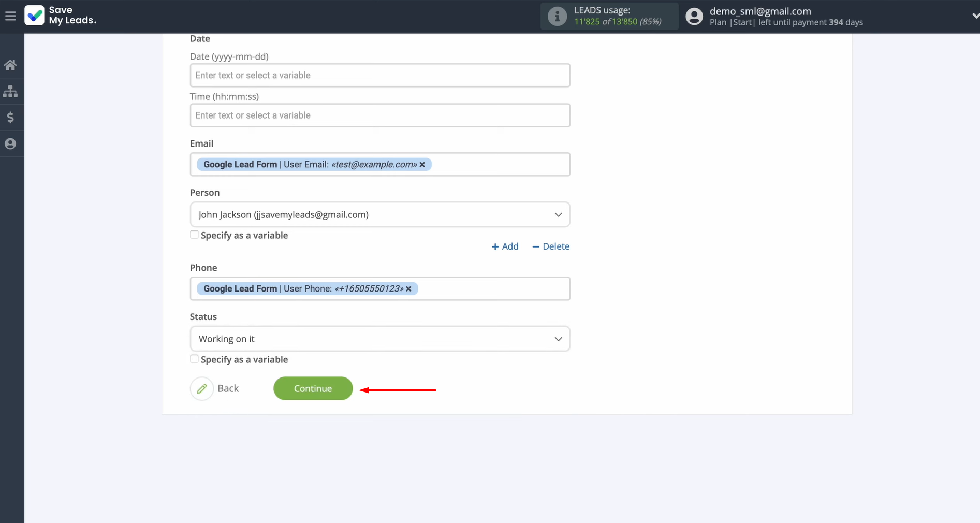This screenshot has height=523, width=980.
Task: Click the LEADS usage info icon
Action: pos(557,17)
